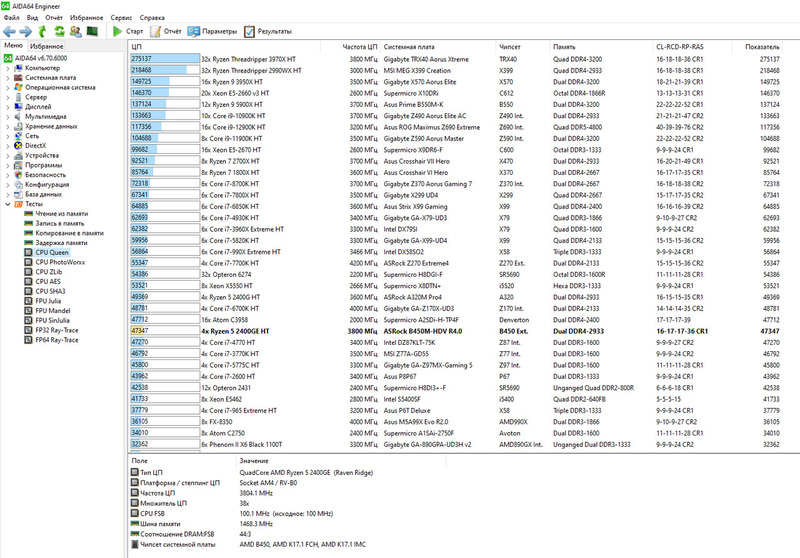
Task: Select Задержка памяти test
Action: pos(56,243)
